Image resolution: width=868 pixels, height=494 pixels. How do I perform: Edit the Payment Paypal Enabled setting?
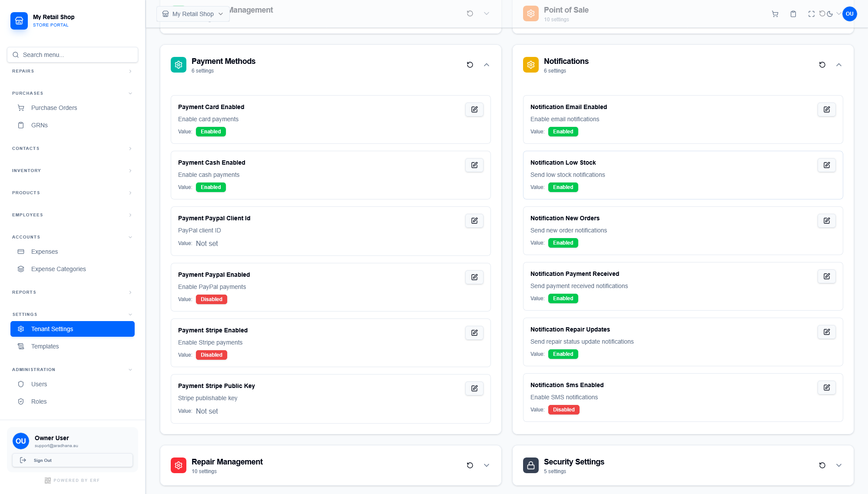(474, 277)
